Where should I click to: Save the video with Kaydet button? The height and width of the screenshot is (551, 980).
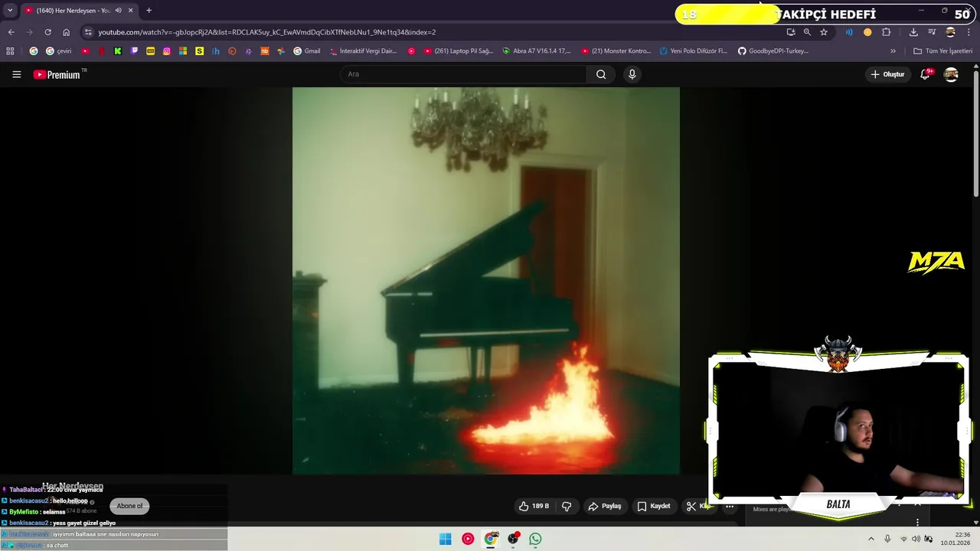pyautogui.click(x=653, y=506)
